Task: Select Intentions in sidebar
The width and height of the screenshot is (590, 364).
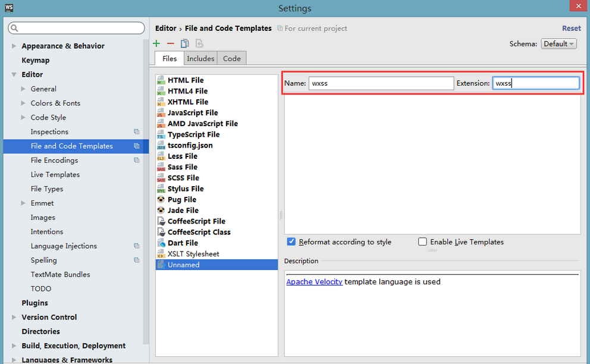Action: 46,231
